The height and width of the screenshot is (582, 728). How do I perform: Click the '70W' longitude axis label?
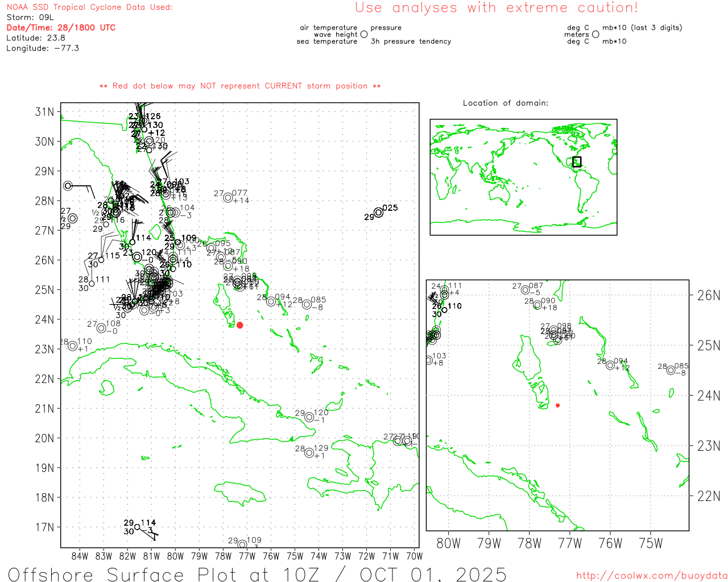(x=415, y=556)
